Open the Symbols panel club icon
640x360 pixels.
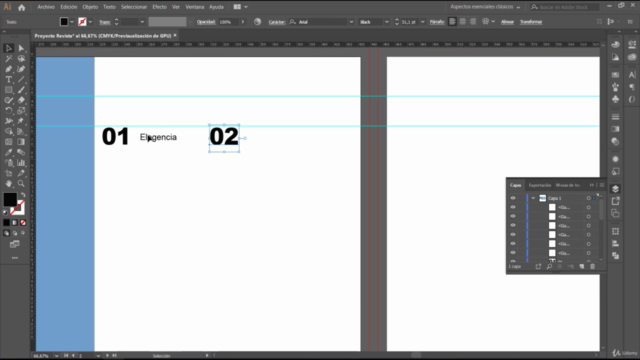[616, 99]
